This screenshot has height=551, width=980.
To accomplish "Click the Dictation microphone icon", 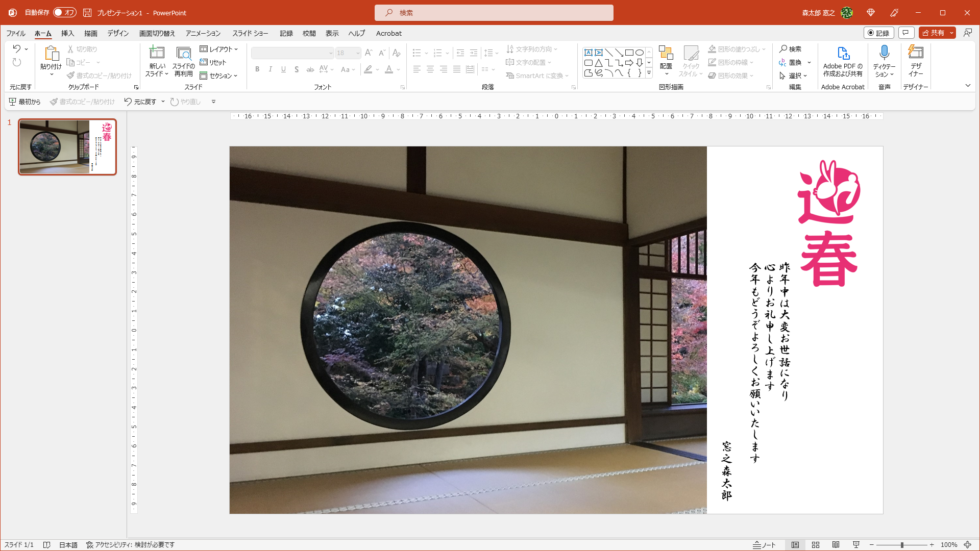I will point(884,53).
